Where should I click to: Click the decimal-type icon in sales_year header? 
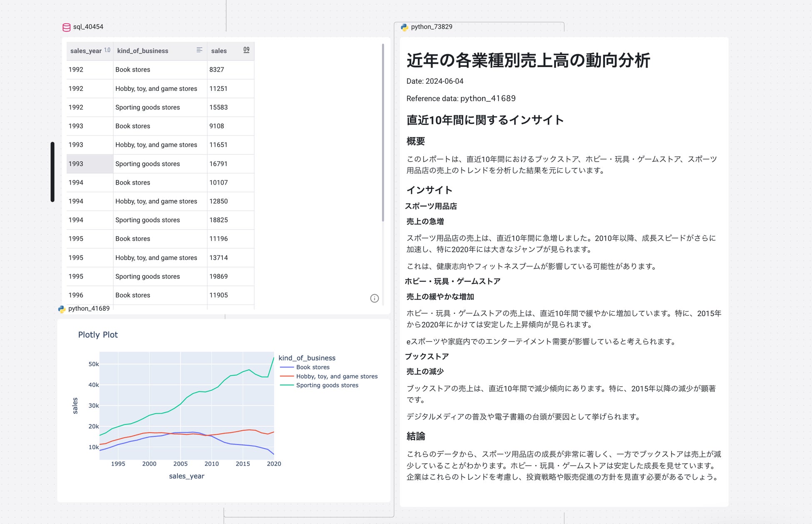107,50
